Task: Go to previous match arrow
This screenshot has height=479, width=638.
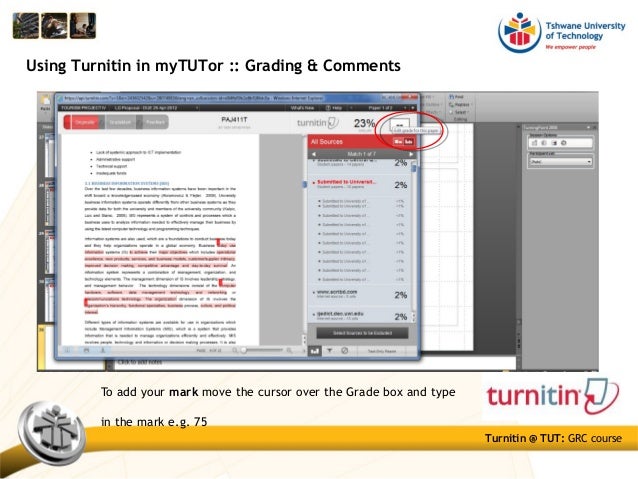Action: point(314,154)
